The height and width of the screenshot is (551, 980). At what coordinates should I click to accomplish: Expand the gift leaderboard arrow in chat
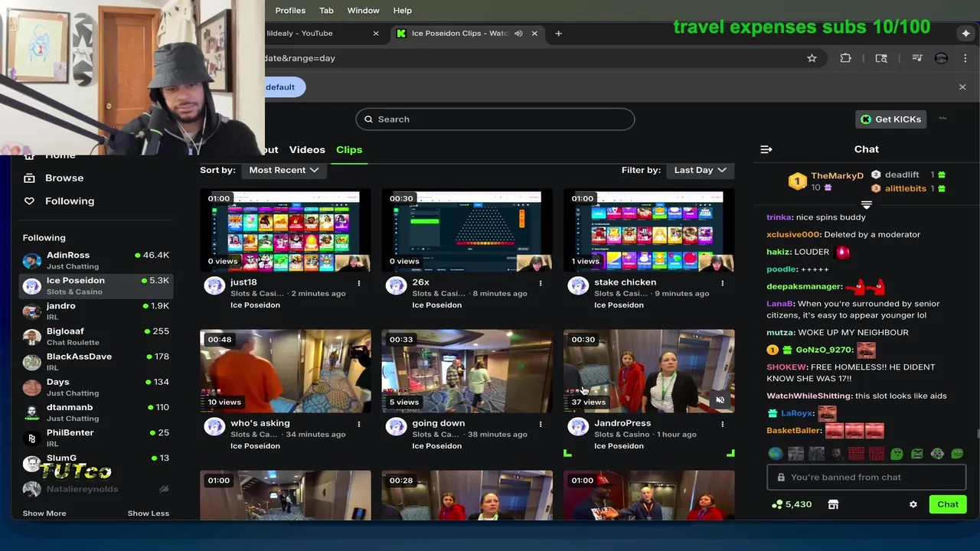pos(867,204)
